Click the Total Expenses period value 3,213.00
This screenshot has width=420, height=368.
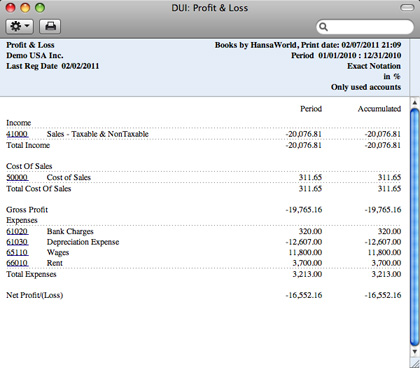(307, 274)
